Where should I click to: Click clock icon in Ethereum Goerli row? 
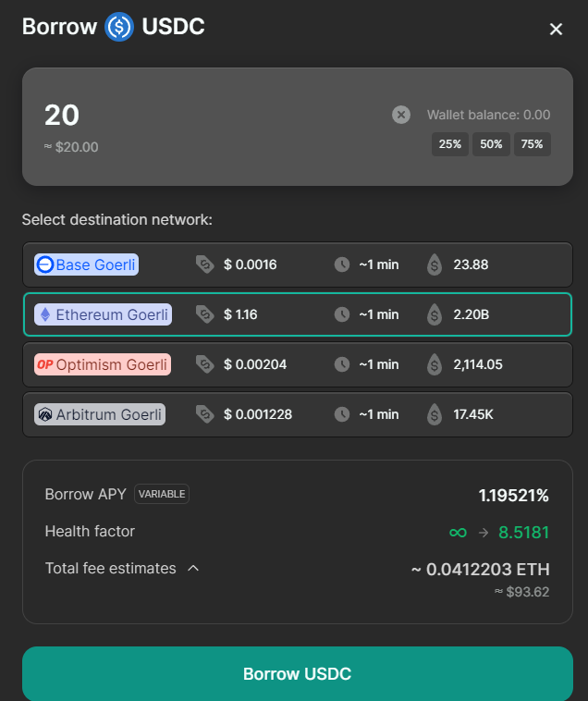[342, 314]
